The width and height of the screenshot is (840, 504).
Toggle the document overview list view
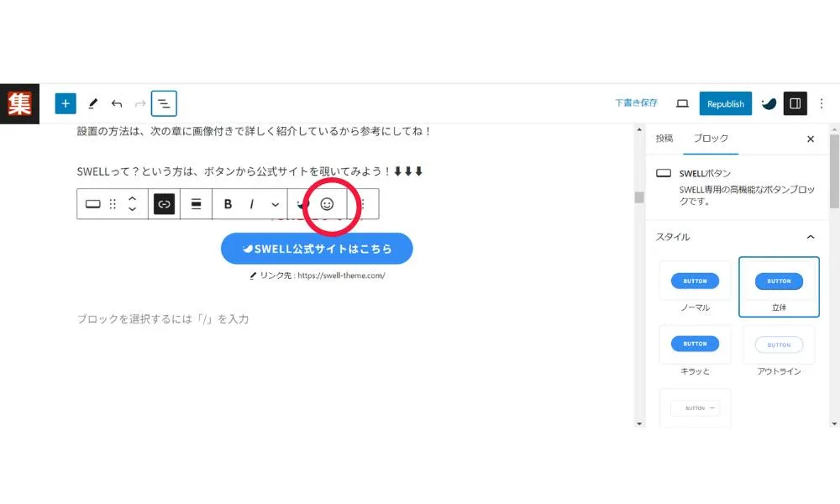[164, 103]
